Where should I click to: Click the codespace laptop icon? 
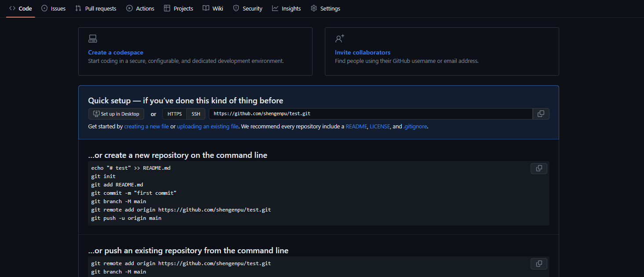coord(92,39)
